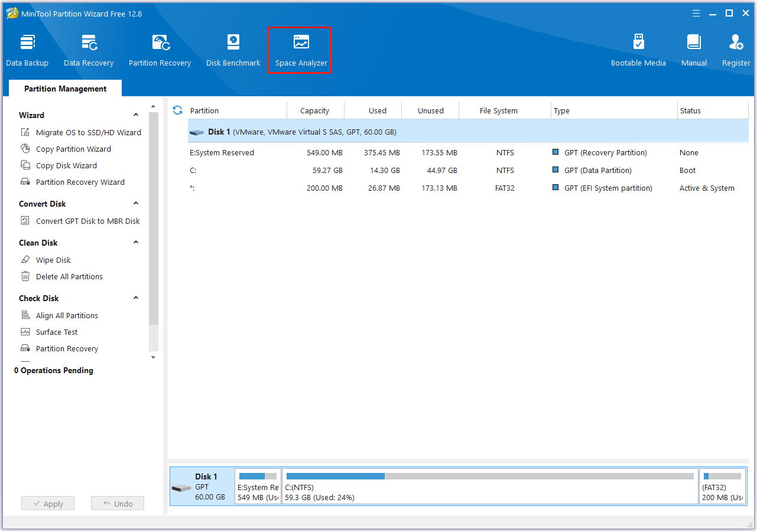
Task: Collapse the Clean Disk section
Action: point(136,243)
